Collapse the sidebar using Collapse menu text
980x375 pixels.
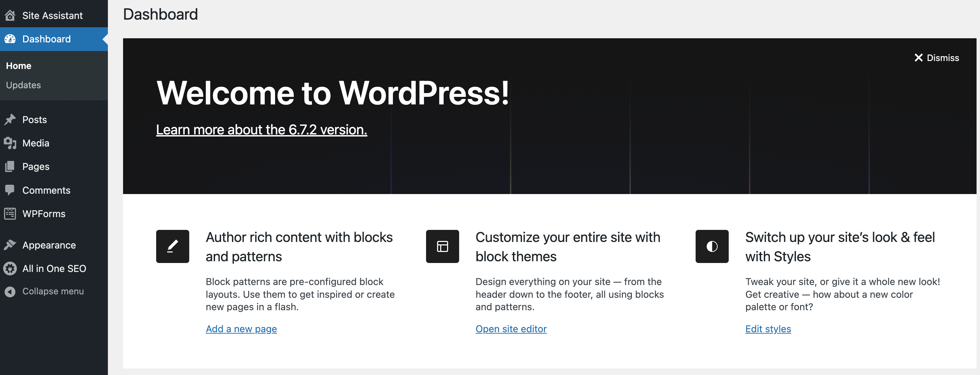pyautogui.click(x=53, y=291)
